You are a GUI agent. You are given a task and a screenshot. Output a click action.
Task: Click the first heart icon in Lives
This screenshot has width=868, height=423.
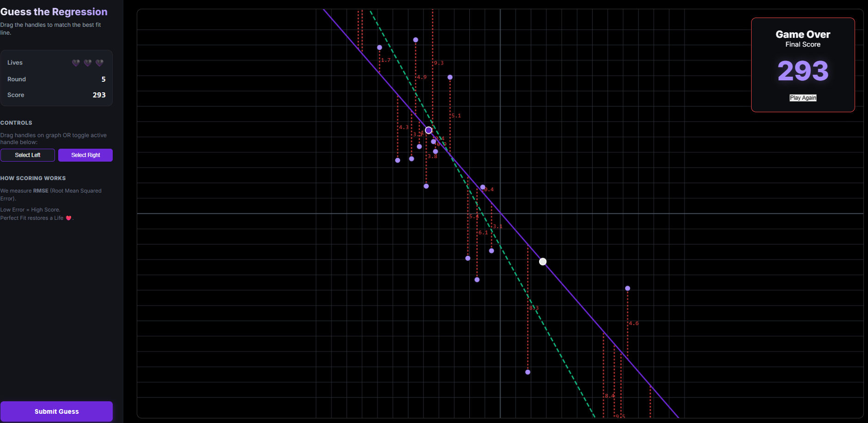[76, 63]
